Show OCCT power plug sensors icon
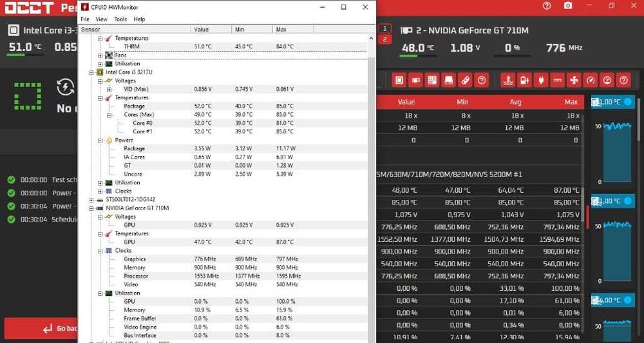644x343 pixels. click(x=541, y=80)
